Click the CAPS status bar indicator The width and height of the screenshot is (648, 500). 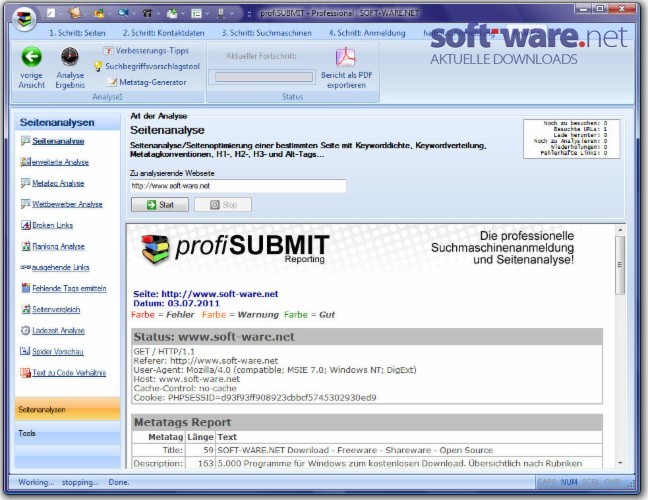tap(547, 482)
